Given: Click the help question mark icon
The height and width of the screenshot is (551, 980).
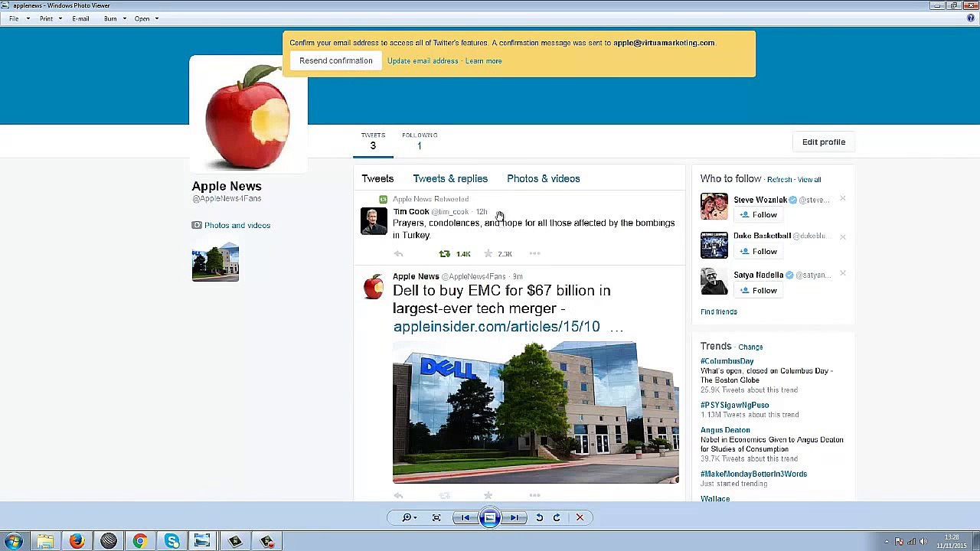Looking at the screenshot, I should tap(970, 18).
